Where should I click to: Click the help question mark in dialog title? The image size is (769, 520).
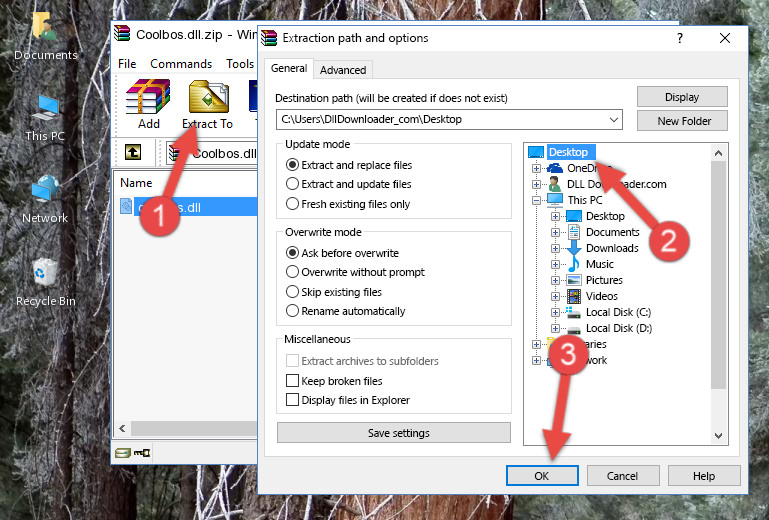coord(680,38)
